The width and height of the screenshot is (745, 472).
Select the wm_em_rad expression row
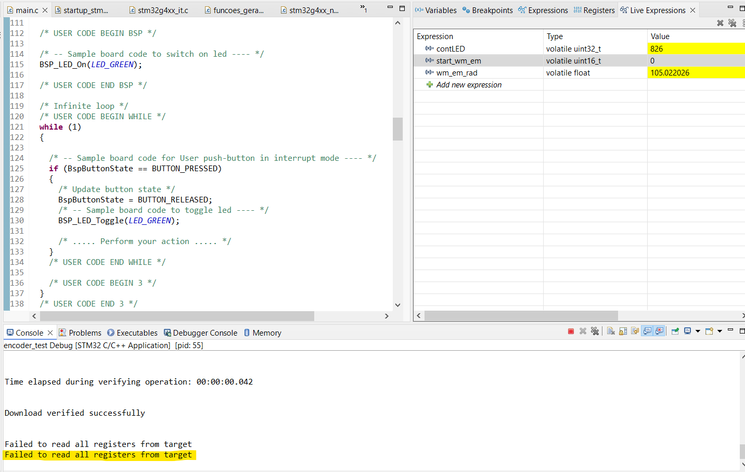(x=579, y=73)
